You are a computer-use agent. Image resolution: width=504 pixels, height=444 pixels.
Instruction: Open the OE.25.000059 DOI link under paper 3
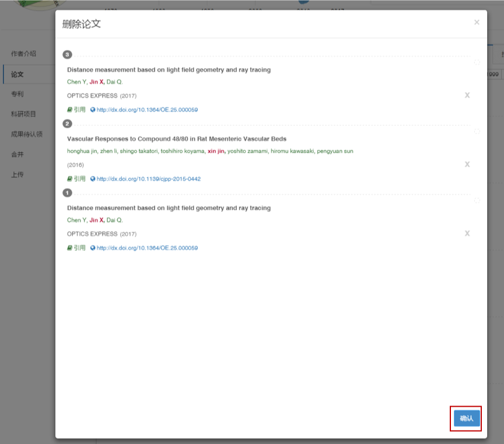coord(147,110)
